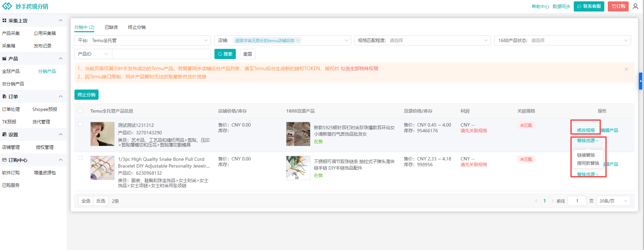
Task: Open 授权管理 in the sidebar
Action: (45, 147)
